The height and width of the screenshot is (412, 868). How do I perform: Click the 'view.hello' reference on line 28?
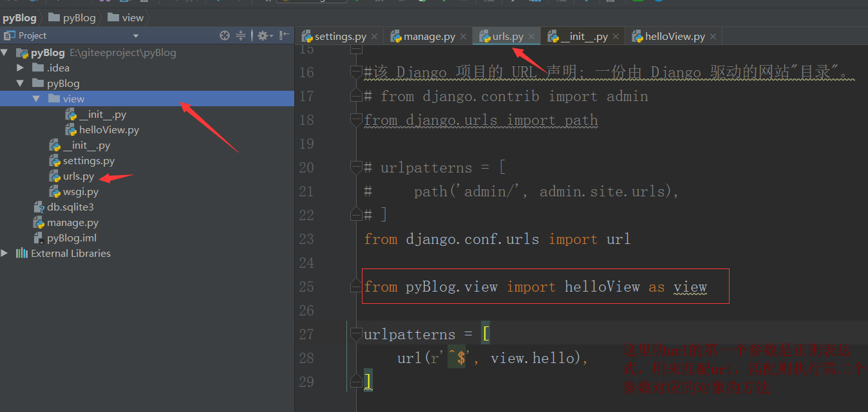[x=536, y=358]
